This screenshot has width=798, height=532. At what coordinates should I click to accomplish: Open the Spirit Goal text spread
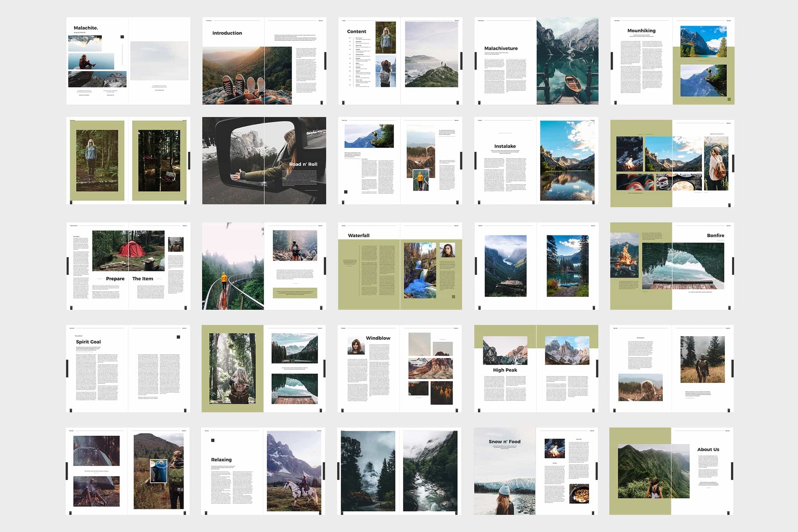(128, 368)
